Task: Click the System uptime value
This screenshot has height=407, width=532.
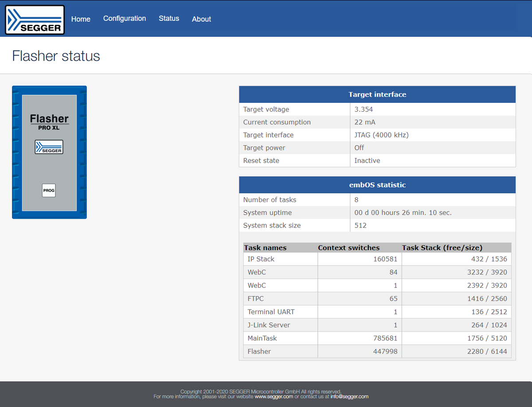Action: pos(403,213)
